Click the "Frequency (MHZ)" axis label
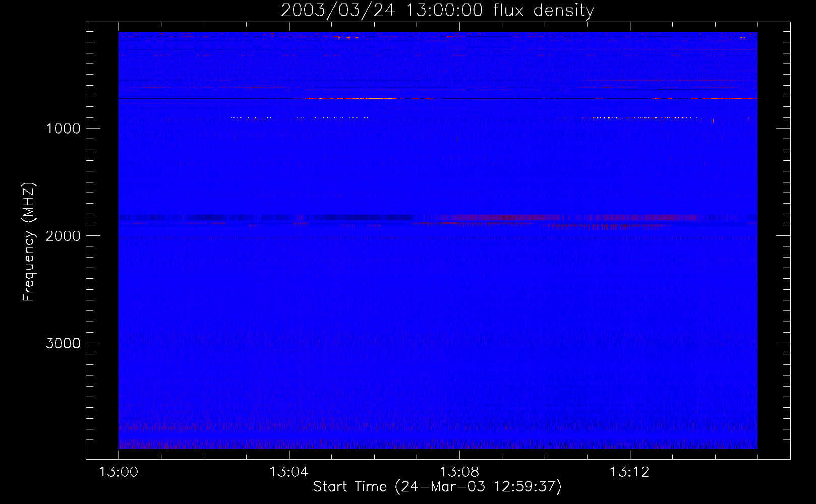Viewport: 816px width, 504px height. click(x=29, y=241)
